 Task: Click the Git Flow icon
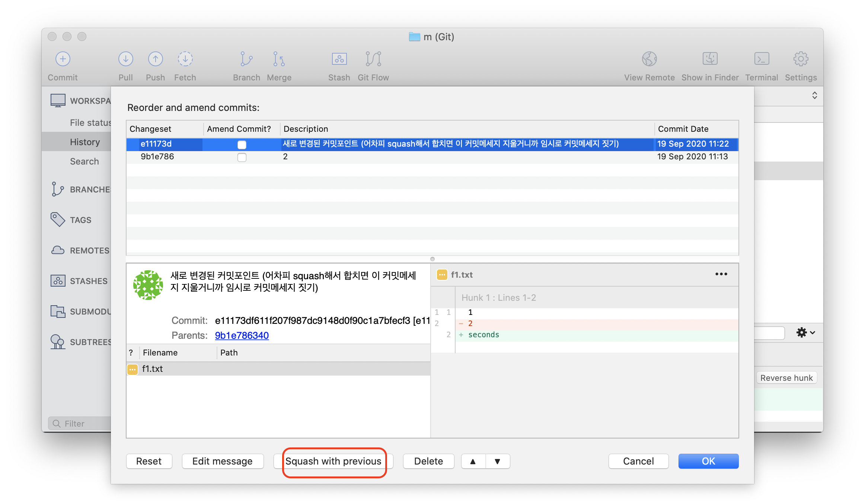pyautogui.click(x=373, y=59)
